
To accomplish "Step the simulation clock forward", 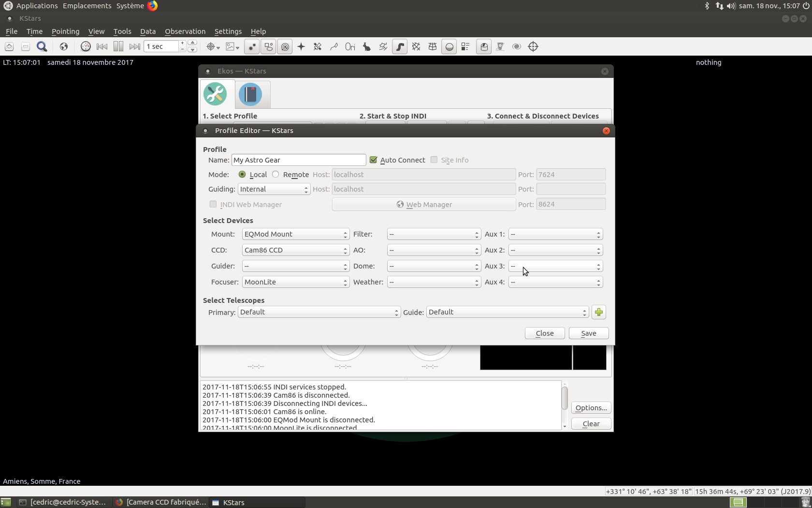I will pos(135,46).
